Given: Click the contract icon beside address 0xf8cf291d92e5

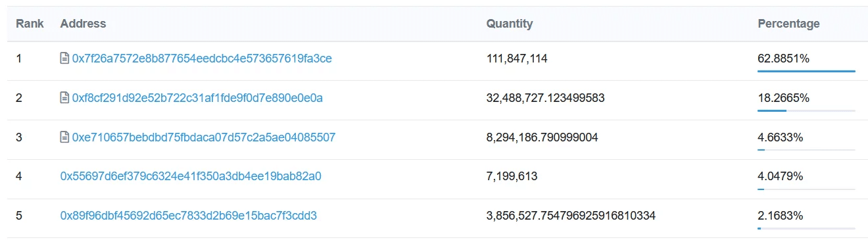Looking at the screenshot, I should 64,98.
